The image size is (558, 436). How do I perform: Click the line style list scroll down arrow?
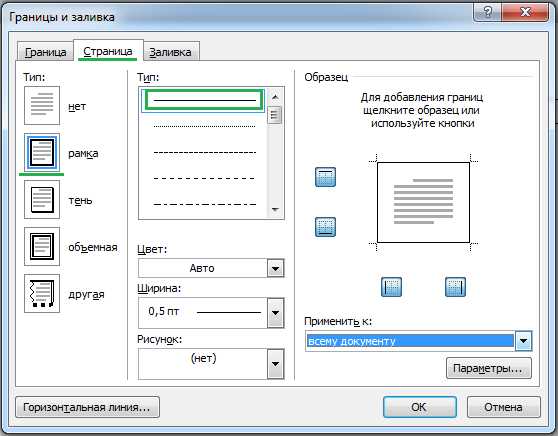[275, 210]
